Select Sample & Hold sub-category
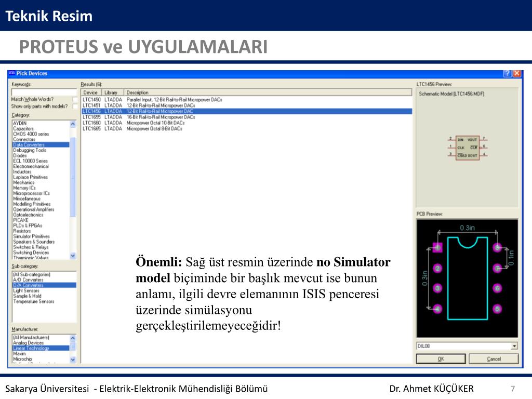532x399 pixels. (44, 296)
